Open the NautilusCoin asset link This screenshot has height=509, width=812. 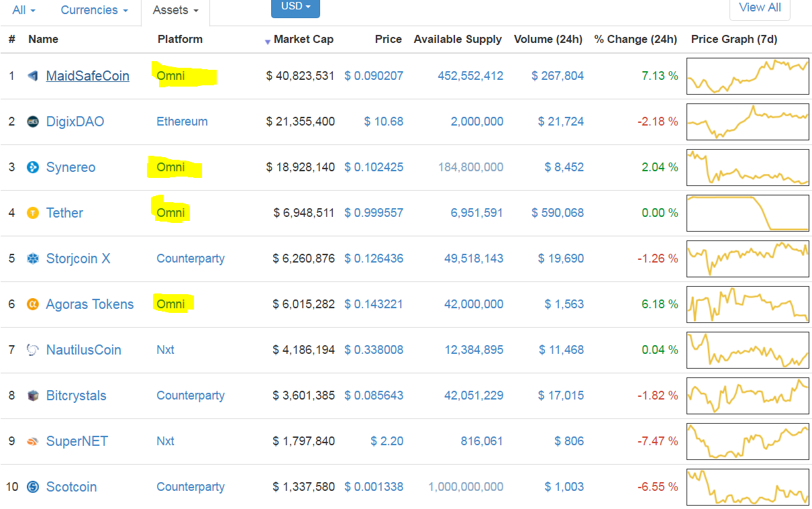(x=84, y=350)
